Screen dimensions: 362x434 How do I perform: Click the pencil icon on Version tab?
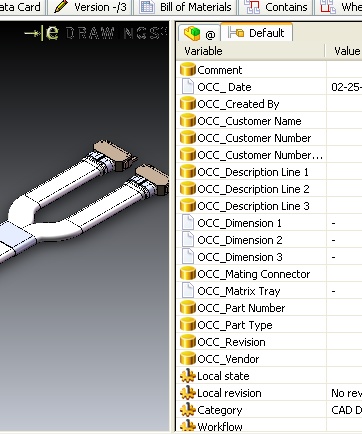pyautogui.click(x=61, y=7)
